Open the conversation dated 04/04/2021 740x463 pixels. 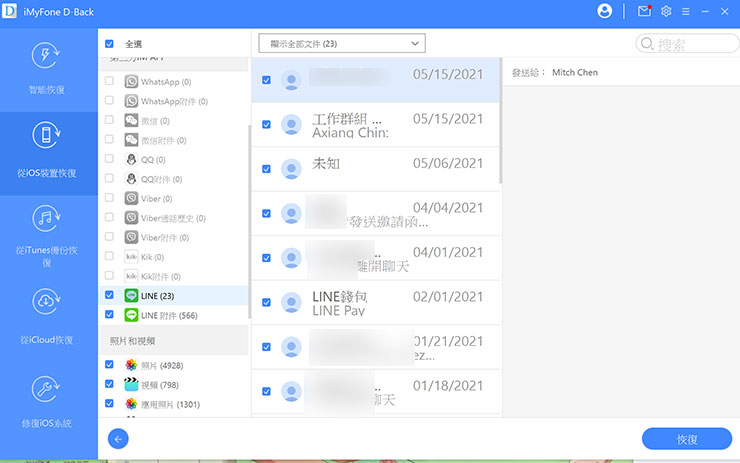pyautogui.click(x=376, y=214)
